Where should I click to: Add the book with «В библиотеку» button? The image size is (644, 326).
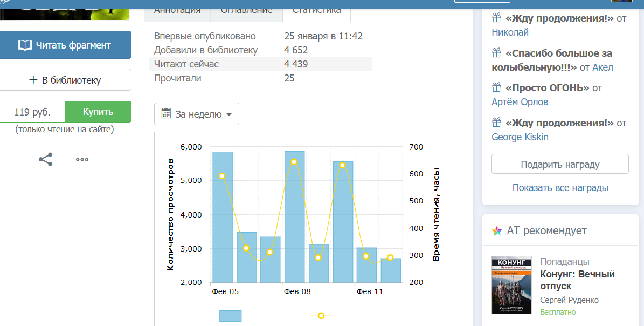tap(65, 80)
